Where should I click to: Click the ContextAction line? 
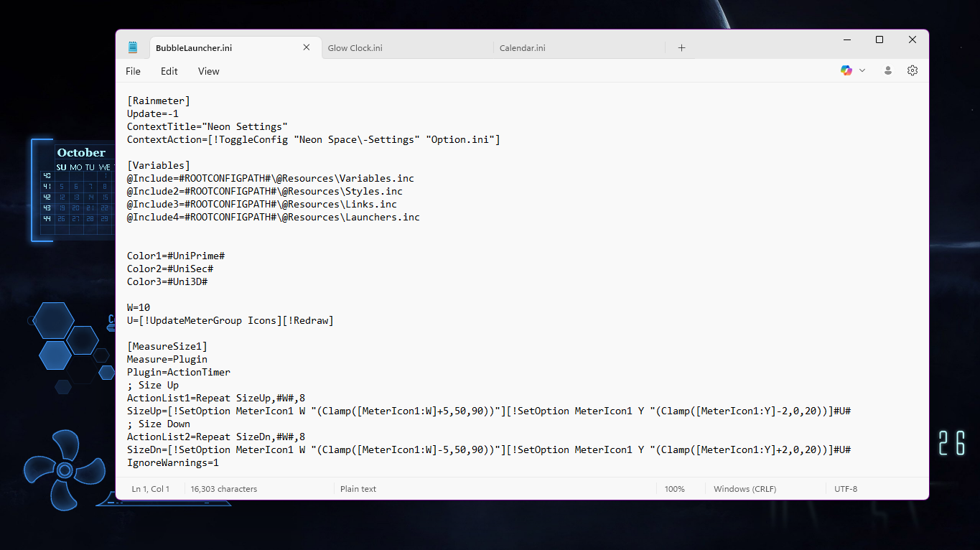click(314, 139)
